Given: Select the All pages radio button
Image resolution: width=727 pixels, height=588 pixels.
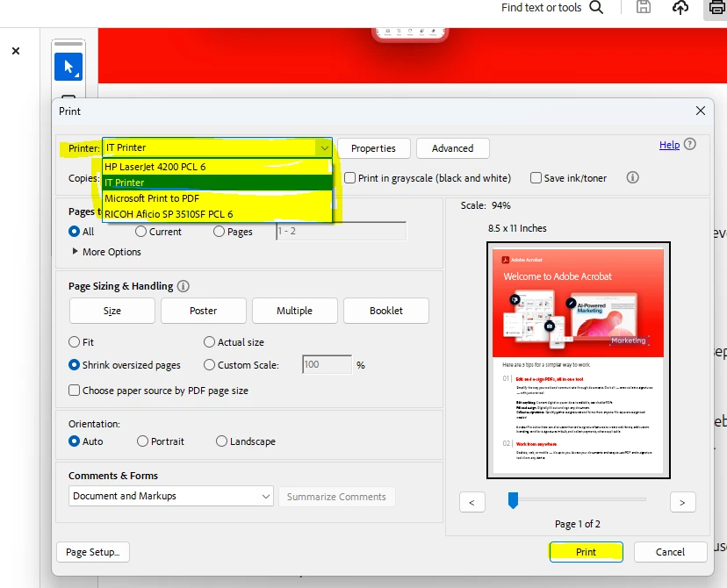Looking at the screenshot, I should pyautogui.click(x=74, y=231).
